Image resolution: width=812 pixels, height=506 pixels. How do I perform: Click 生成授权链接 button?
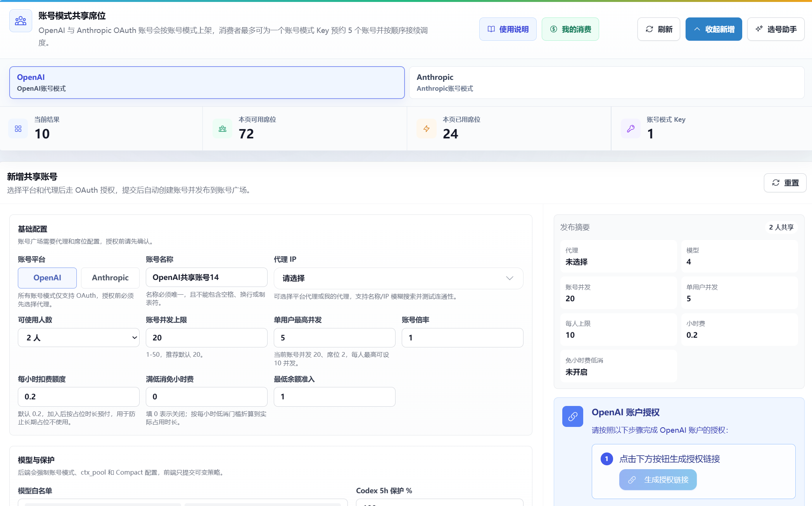pyautogui.click(x=658, y=480)
